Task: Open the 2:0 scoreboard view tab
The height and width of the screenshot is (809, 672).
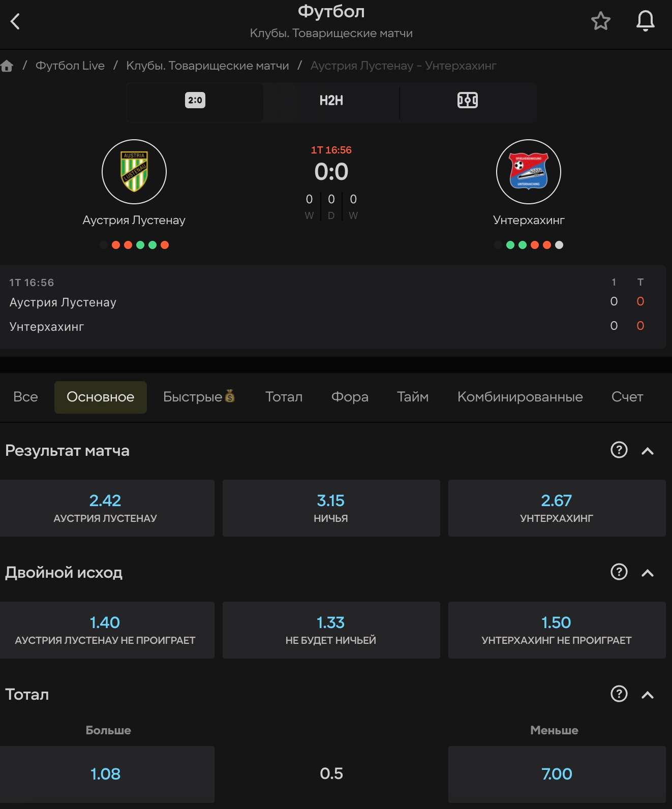Action: click(195, 101)
